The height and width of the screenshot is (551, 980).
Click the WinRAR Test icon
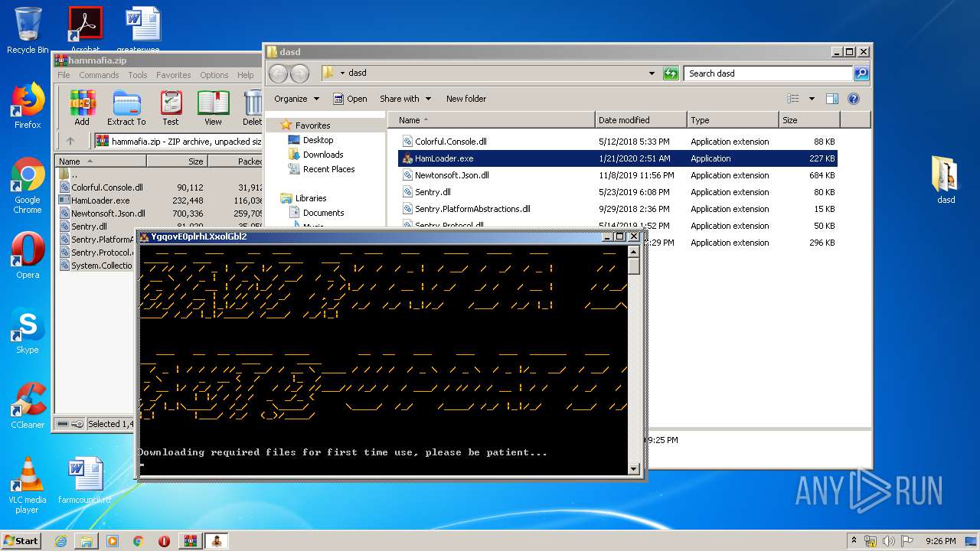pos(171,107)
